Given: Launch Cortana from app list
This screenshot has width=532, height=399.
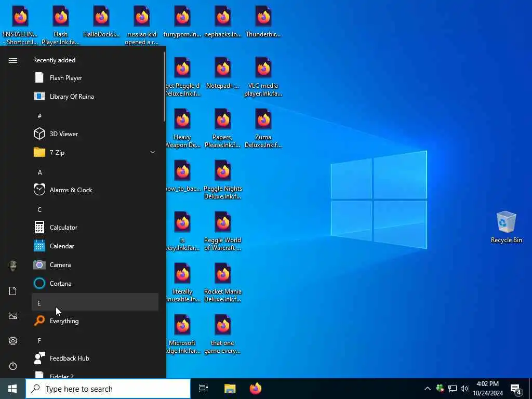Looking at the screenshot, I should [95, 283].
